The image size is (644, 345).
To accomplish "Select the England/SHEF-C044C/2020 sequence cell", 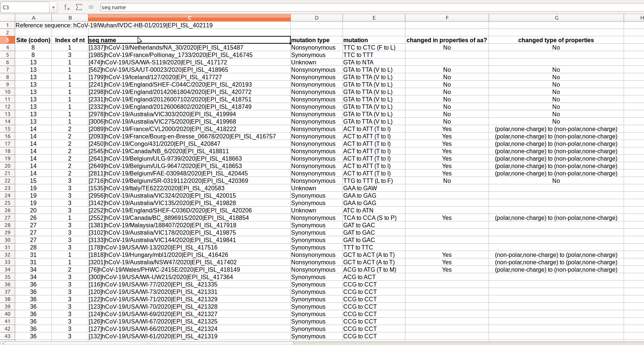I will pyautogui.click(x=189, y=84).
